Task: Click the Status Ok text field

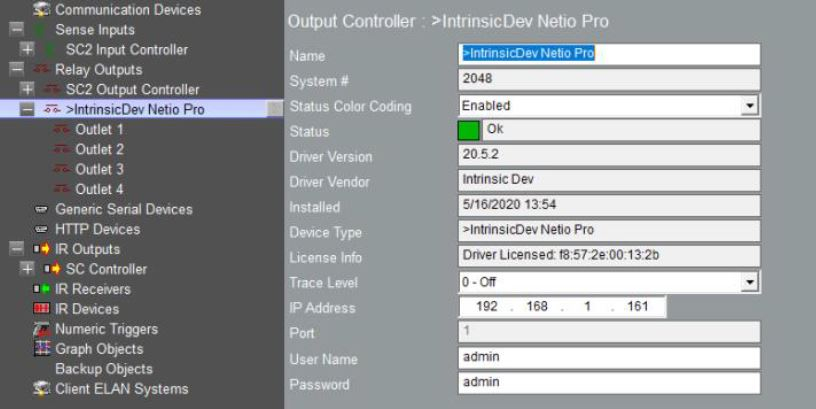Action: 621,130
